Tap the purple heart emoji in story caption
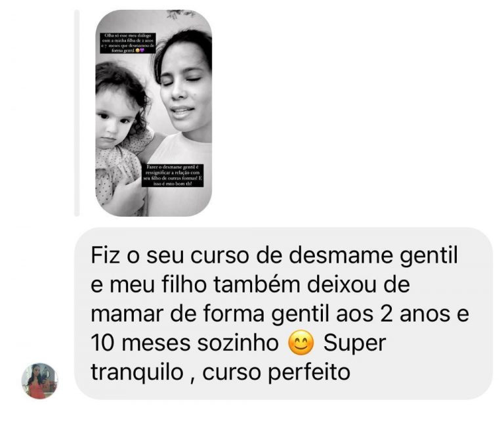The width and height of the screenshot is (504, 421). [x=142, y=51]
